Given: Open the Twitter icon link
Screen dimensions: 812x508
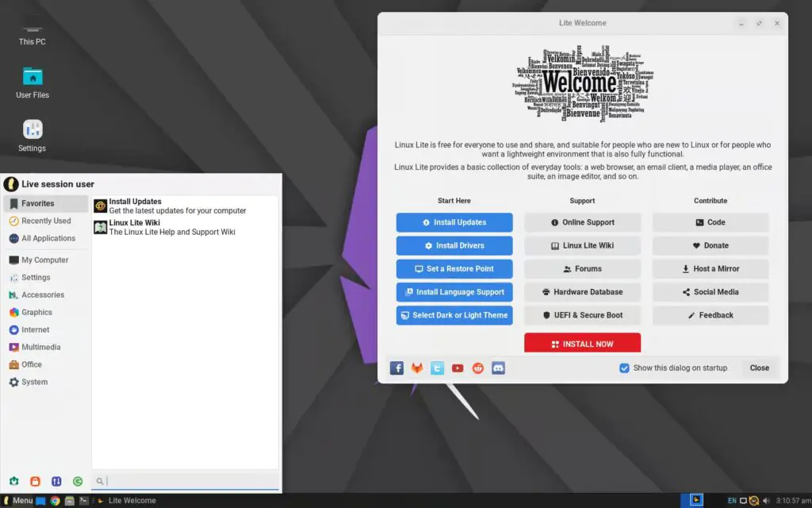Looking at the screenshot, I should pos(437,368).
